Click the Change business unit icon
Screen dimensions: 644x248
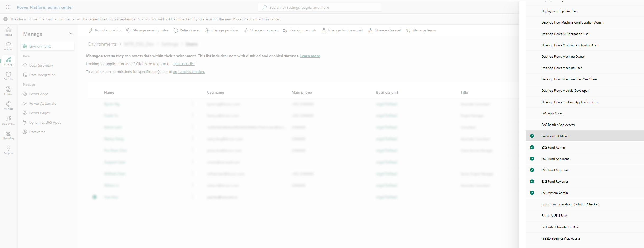click(x=324, y=30)
